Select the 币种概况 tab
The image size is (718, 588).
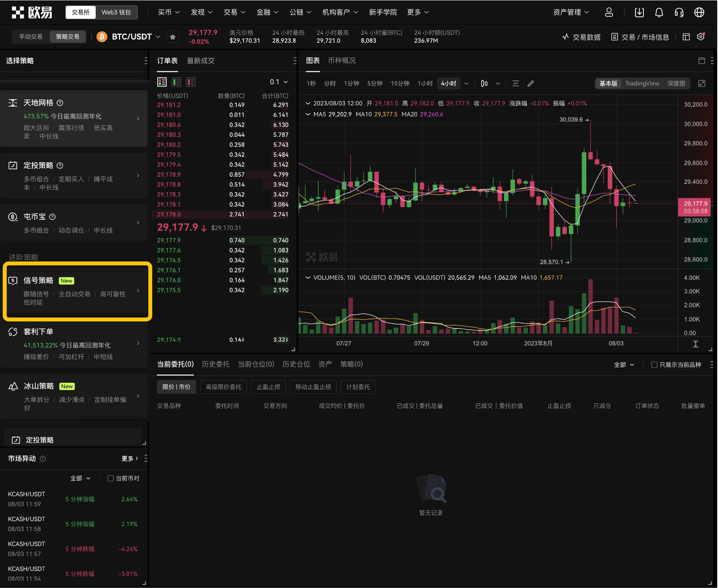(342, 61)
